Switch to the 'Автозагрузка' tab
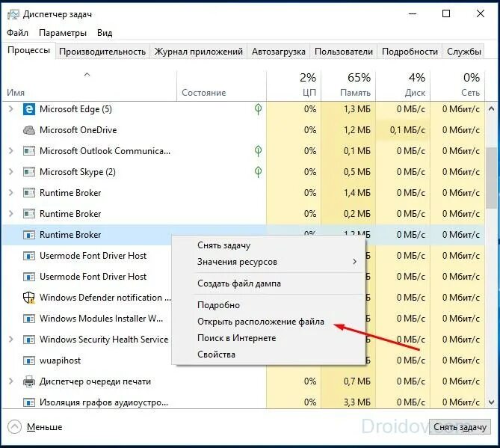 [278, 52]
